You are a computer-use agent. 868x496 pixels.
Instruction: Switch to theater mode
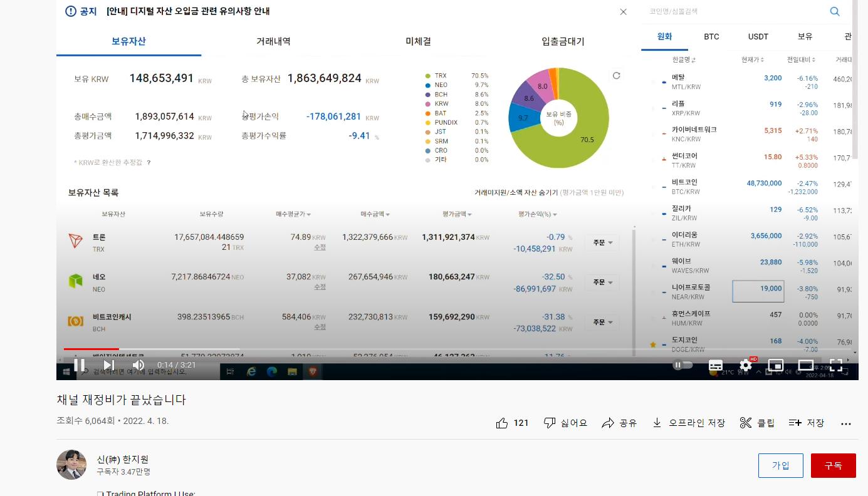806,365
